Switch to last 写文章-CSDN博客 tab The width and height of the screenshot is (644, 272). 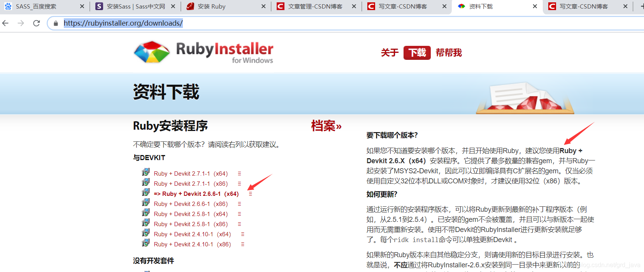pos(584,7)
